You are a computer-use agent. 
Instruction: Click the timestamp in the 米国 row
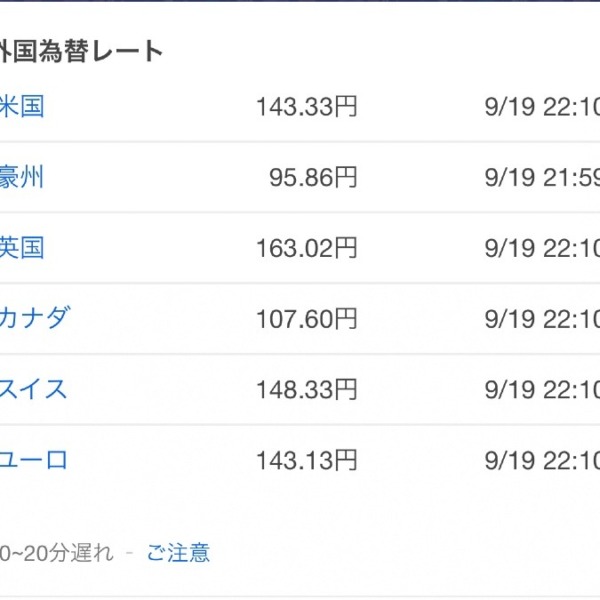coord(542,106)
